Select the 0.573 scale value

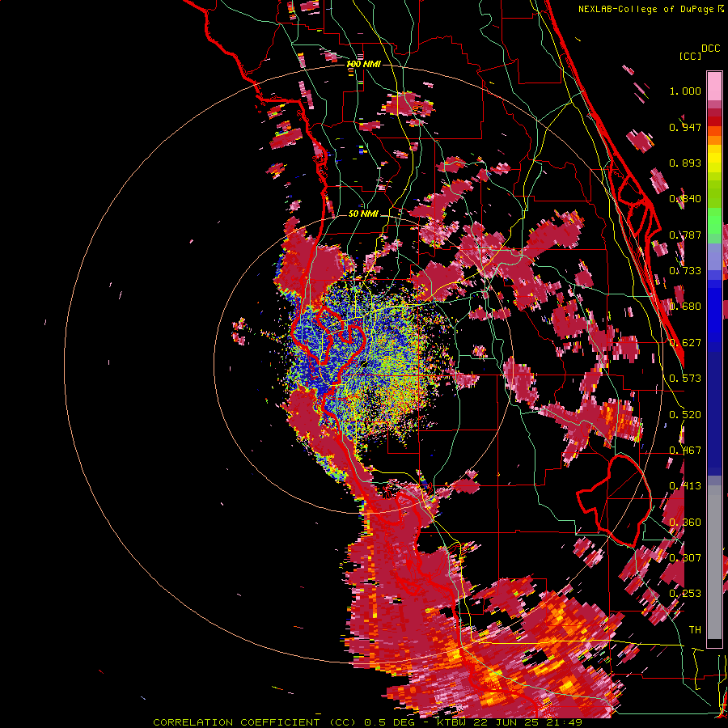click(x=685, y=379)
